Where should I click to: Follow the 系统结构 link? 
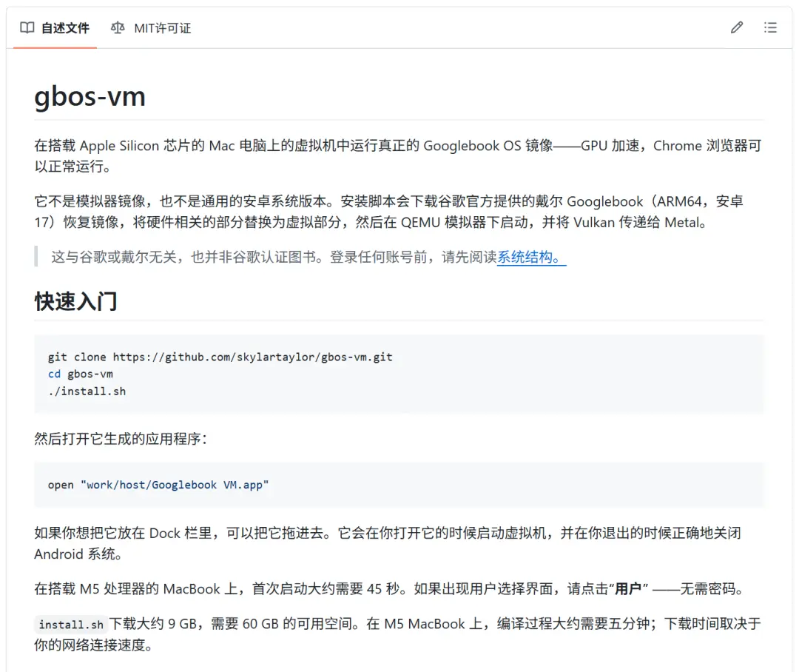click(531, 257)
